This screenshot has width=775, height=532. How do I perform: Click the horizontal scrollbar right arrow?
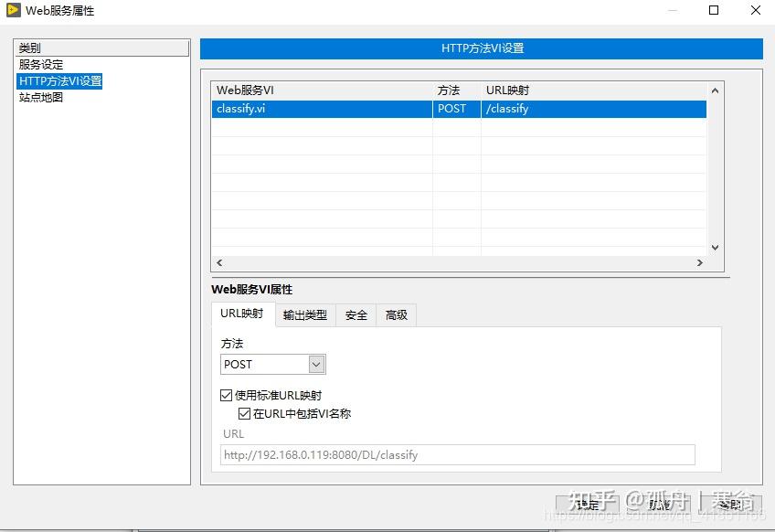pyautogui.click(x=700, y=262)
